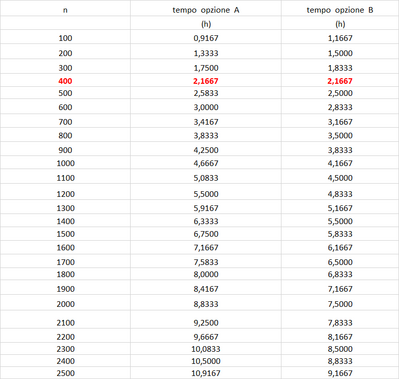
Task: Select the value 9,1667
Action: [340, 373]
